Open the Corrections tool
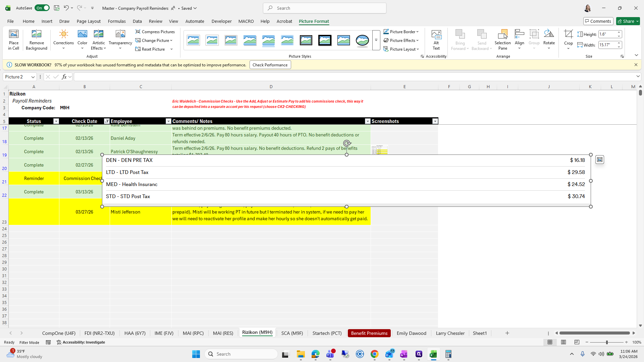The width and height of the screenshot is (644, 362). (63, 35)
